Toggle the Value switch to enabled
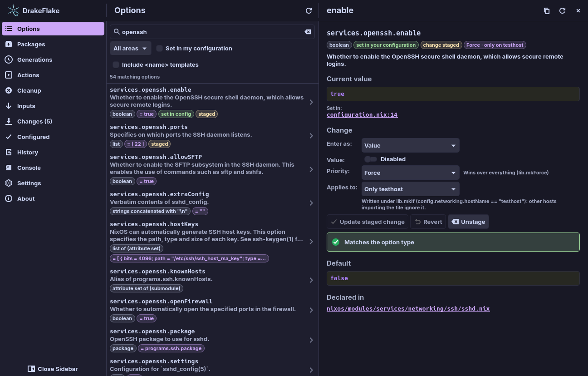588x376 pixels. coord(371,159)
